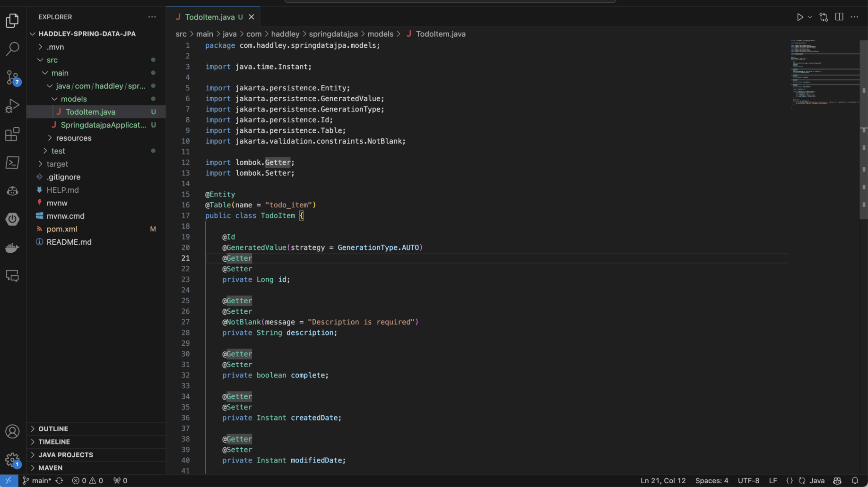Viewport: 868px width, 487px height.
Task: Expand the JAVA PROJECTS section
Action: pos(65,455)
